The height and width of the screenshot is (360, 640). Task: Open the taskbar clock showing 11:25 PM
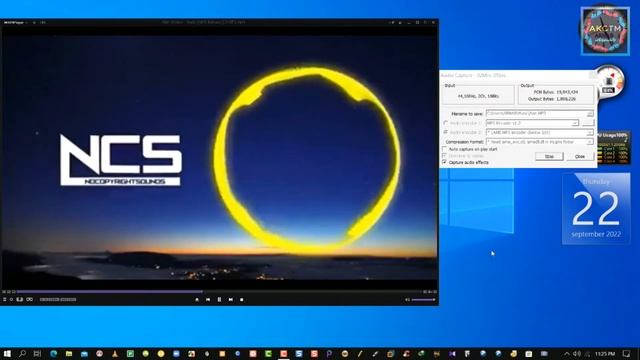(x=605, y=353)
